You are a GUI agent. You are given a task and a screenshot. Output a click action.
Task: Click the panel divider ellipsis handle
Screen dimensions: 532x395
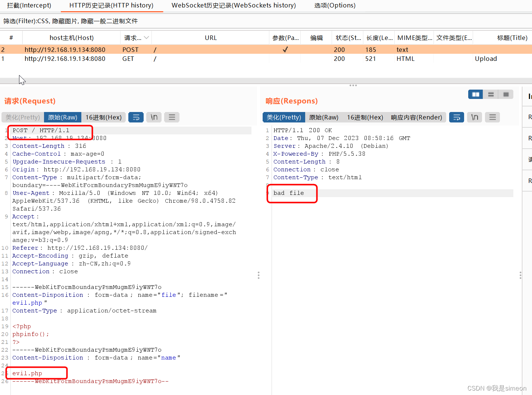point(353,85)
